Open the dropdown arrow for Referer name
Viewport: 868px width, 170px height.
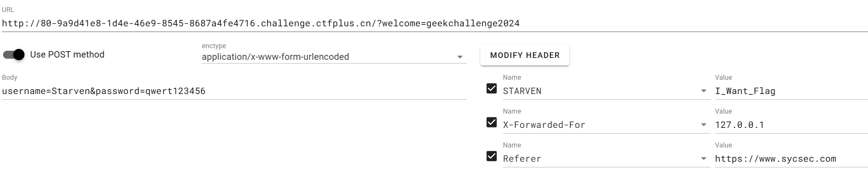[x=703, y=159]
